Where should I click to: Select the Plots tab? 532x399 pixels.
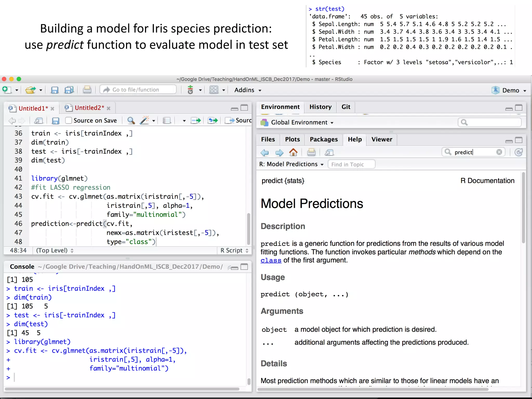coord(292,139)
